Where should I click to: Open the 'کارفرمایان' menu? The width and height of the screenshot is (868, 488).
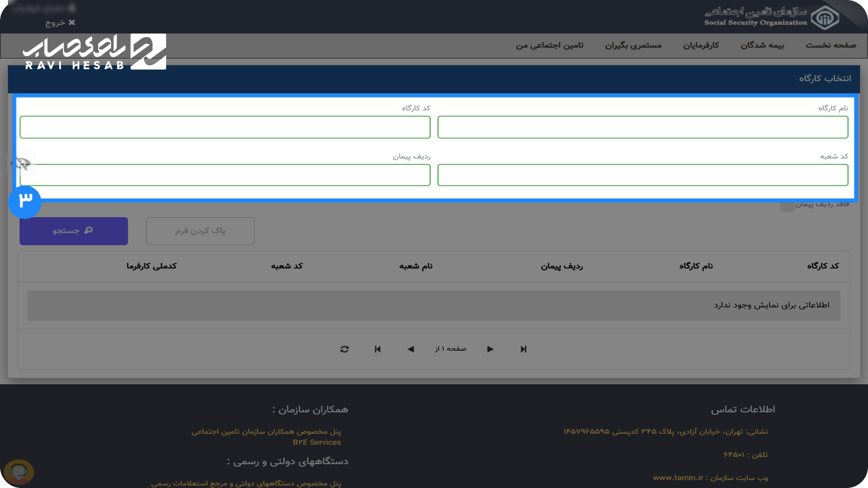point(703,46)
